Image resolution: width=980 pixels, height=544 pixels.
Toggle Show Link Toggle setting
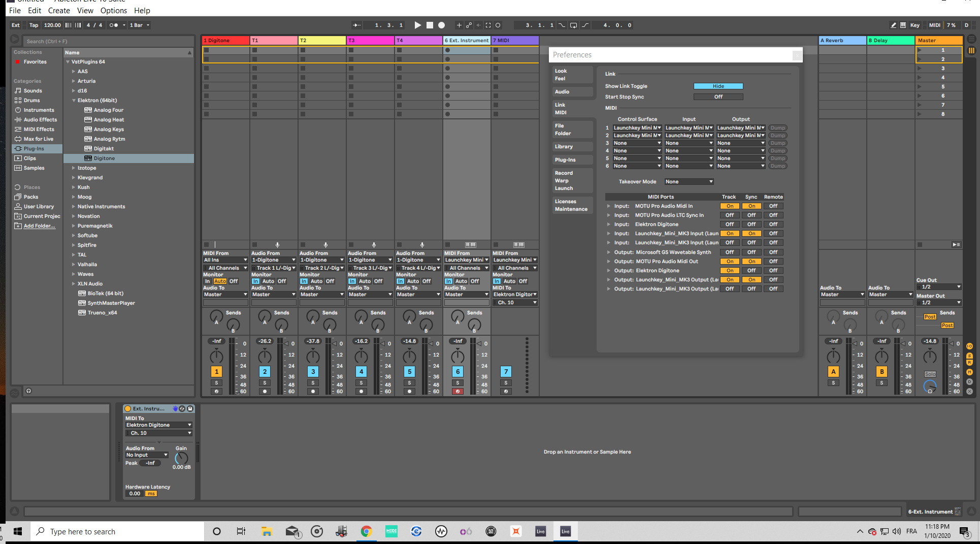718,86
